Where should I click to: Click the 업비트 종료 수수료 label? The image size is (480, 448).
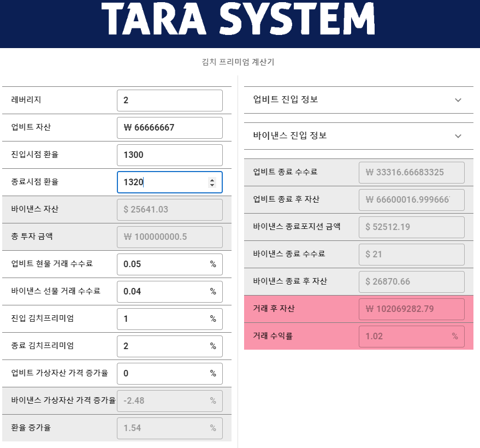click(x=285, y=172)
